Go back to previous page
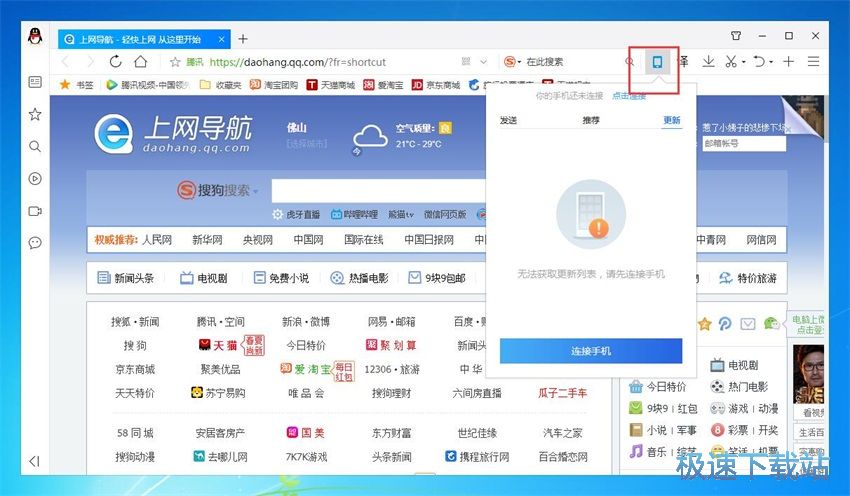Viewport: 850px width, 496px height. pos(66,62)
